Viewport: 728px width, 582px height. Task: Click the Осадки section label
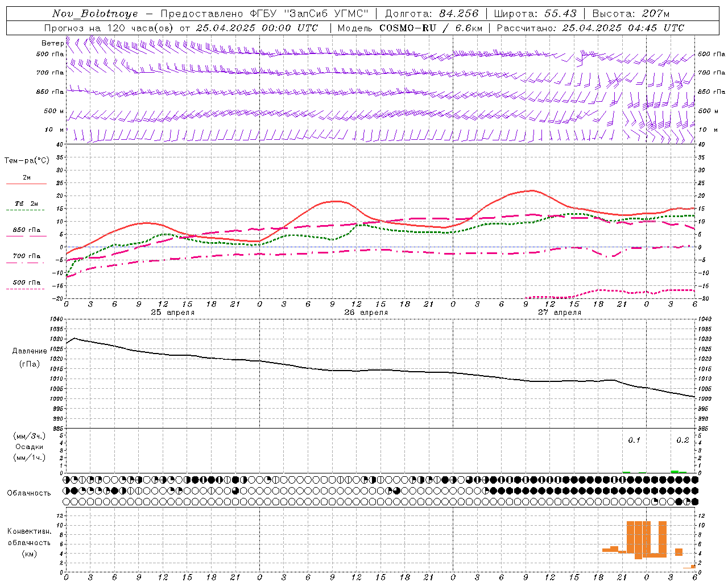click(x=30, y=447)
